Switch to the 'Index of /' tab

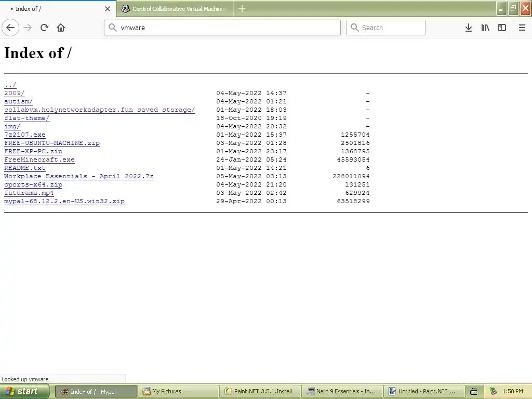pos(58,9)
